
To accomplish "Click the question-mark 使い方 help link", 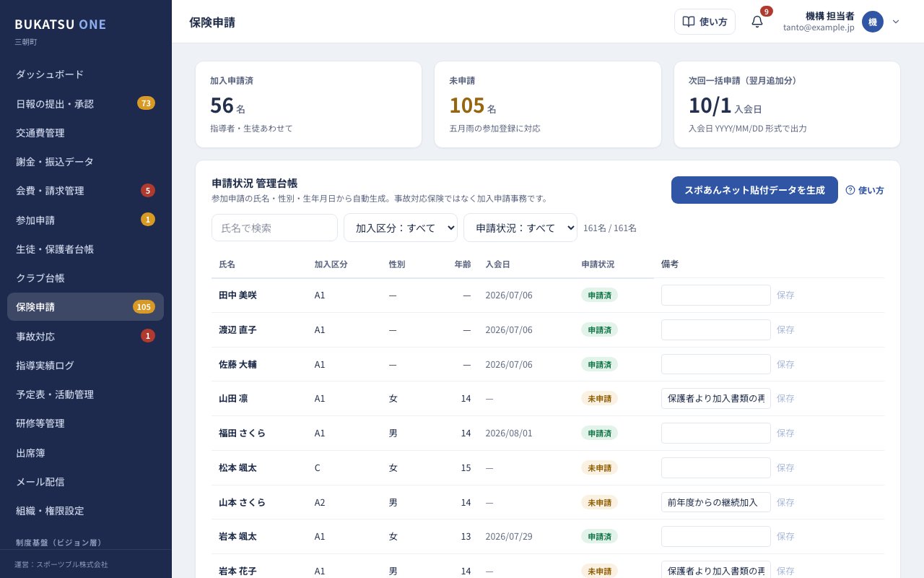I will tap(865, 190).
